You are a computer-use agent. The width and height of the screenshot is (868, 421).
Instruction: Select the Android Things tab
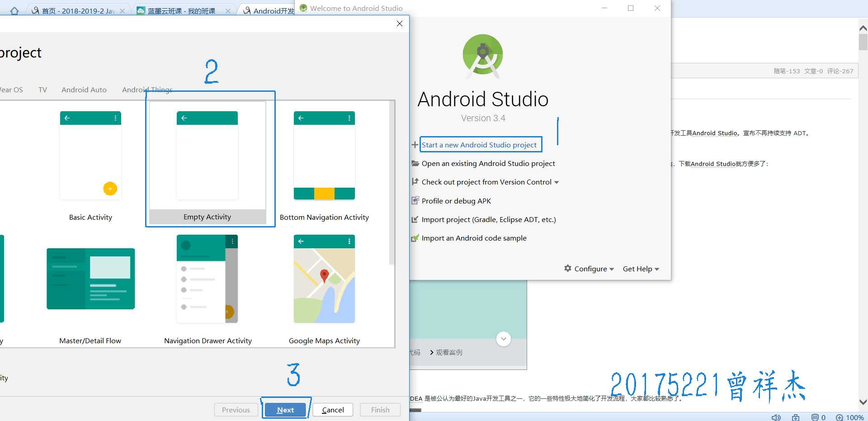(147, 90)
